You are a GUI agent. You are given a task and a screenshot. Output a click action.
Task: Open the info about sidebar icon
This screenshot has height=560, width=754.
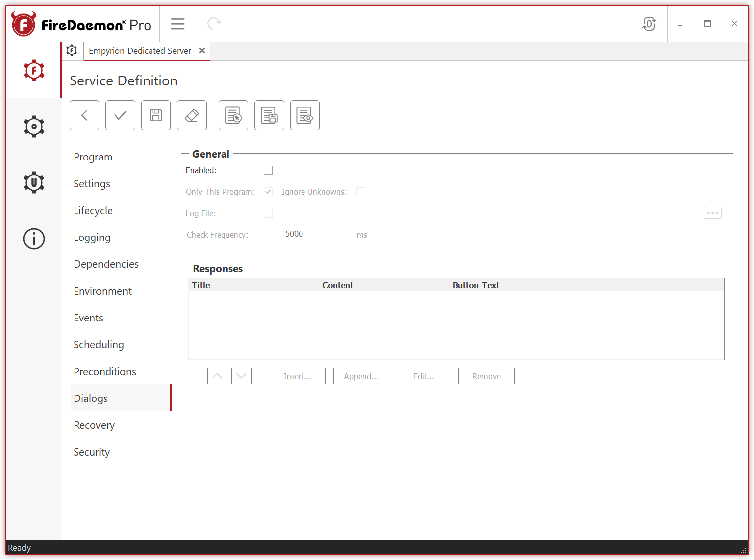(x=34, y=239)
